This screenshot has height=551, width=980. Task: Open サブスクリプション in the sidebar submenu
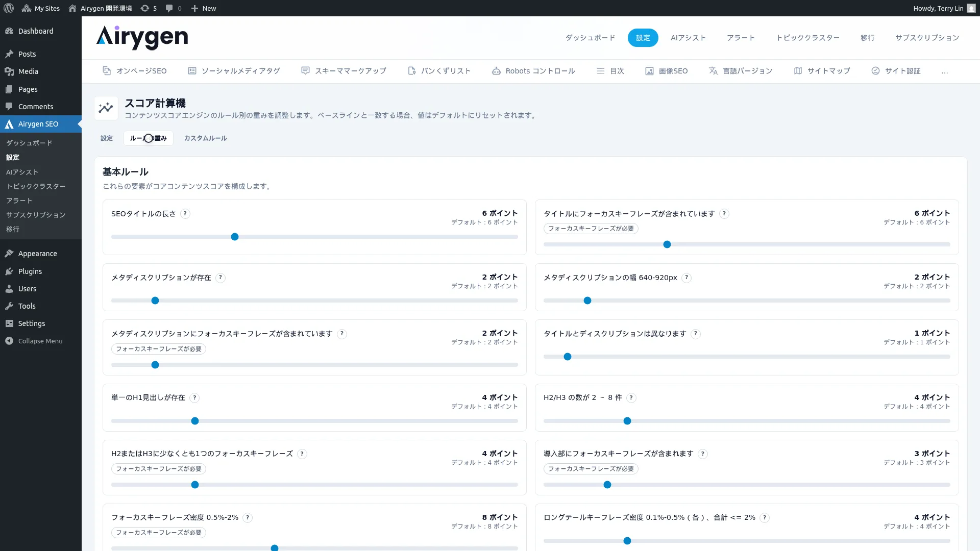(x=36, y=215)
